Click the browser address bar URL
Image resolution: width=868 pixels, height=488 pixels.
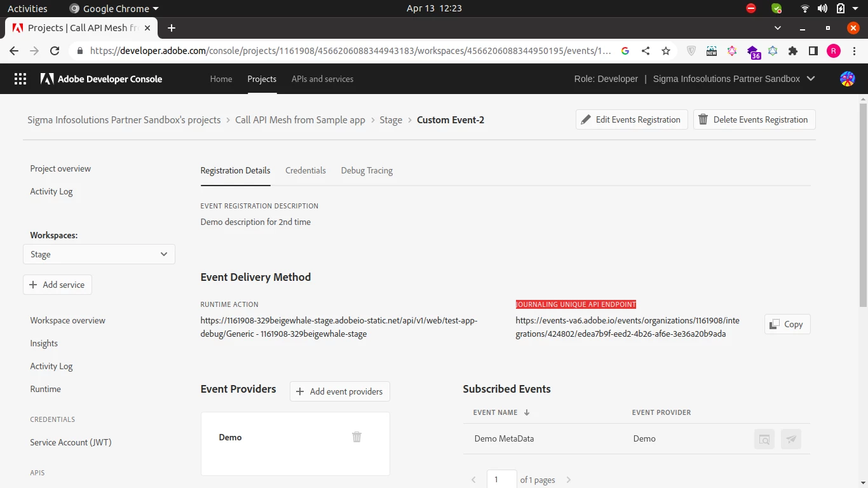350,51
